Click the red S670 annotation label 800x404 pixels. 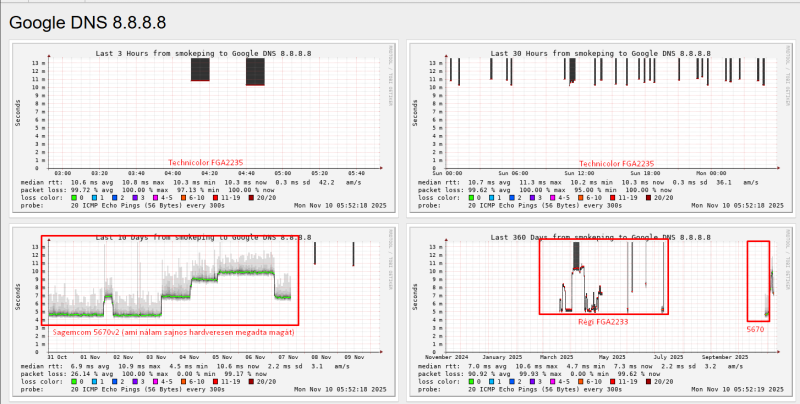point(756,330)
